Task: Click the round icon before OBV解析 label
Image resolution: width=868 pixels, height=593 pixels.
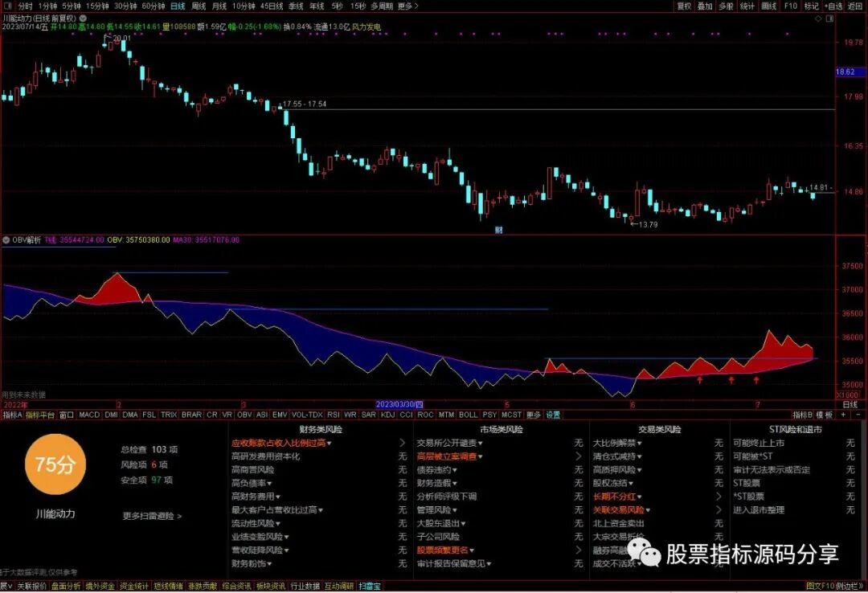Action: point(6,239)
